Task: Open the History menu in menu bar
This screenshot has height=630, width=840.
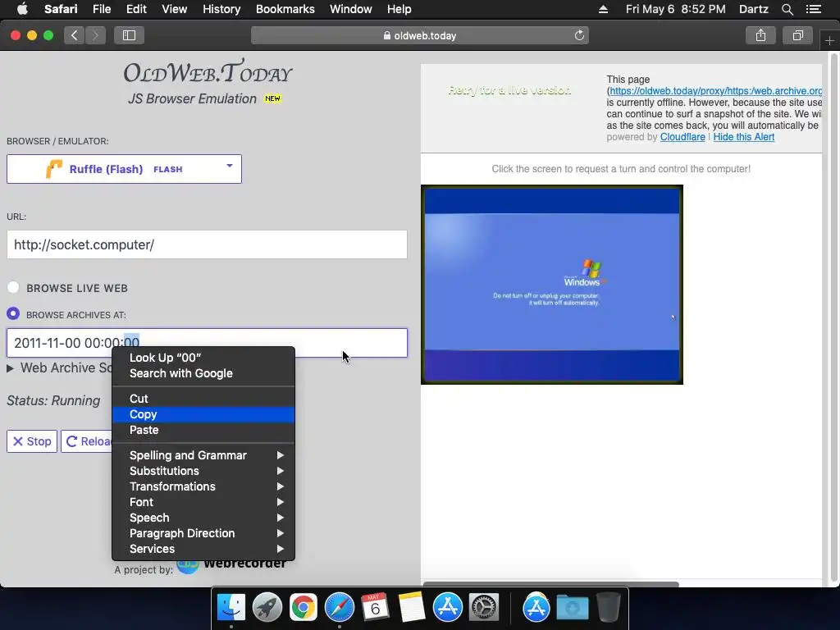Action: [221, 9]
